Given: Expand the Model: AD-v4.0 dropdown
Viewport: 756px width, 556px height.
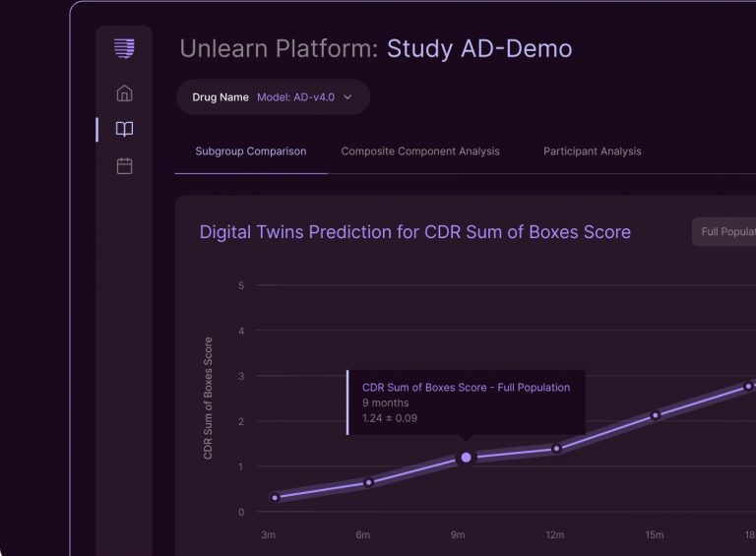Looking at the screenshot, I should [x=274, y=96].
